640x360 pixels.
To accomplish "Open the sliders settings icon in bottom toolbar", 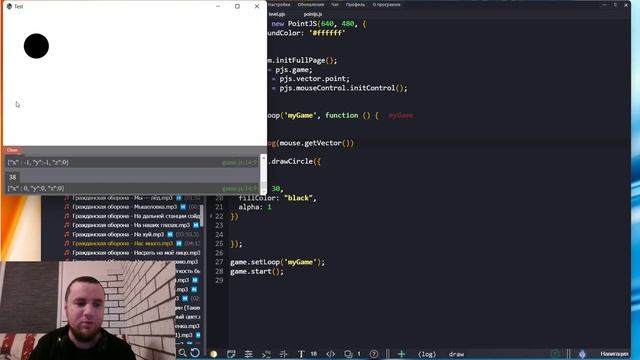I will [248, 354].
